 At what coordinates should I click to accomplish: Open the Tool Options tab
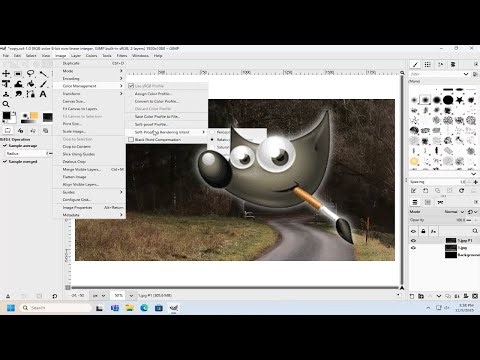tap(8, 130)
